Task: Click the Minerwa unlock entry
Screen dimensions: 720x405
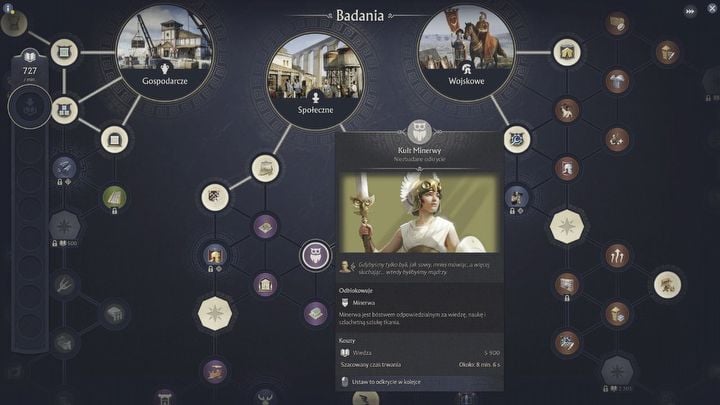Action: coord(364,303)
